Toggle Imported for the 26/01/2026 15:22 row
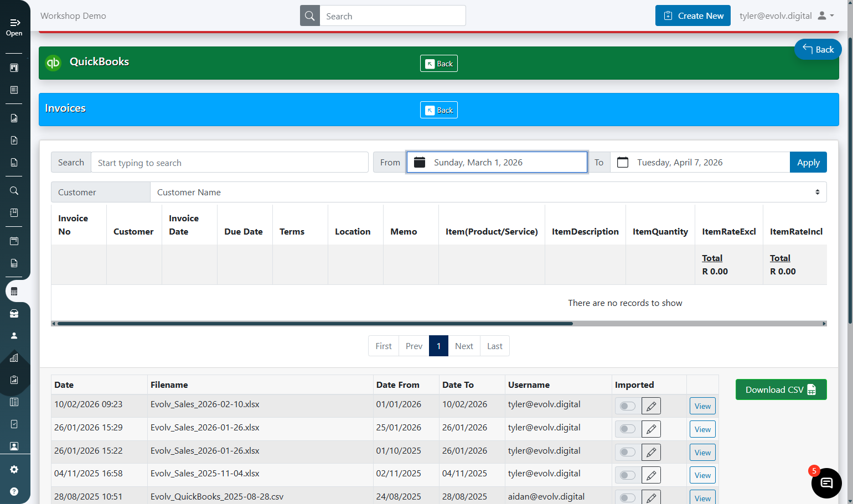This screenshot has width=853, height=504. coord(628,453)
